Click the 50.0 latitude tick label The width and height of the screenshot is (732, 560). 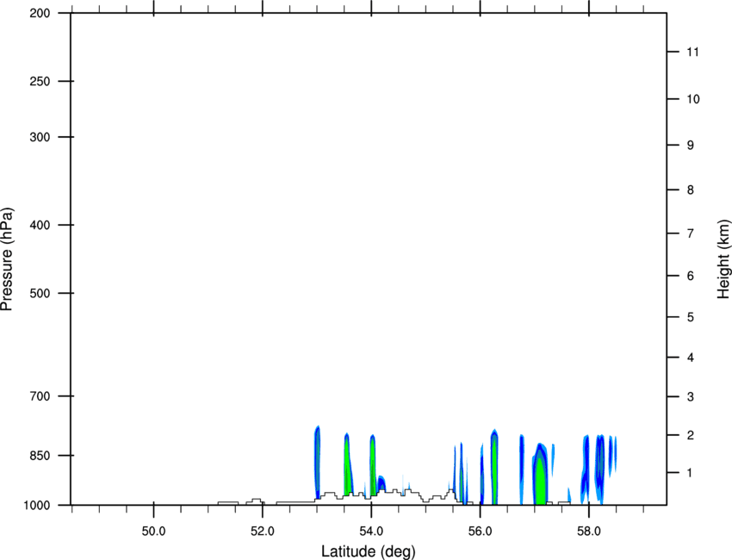(153, 532)
